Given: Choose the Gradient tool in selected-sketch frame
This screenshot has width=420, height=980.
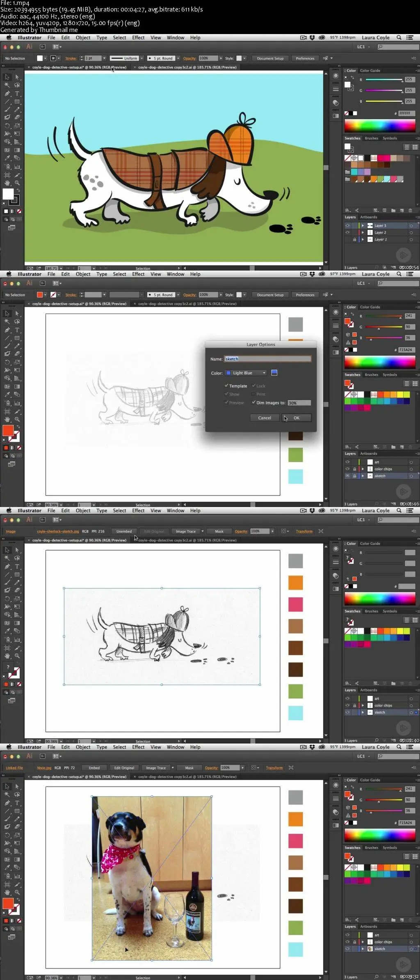Looking at the screenshot, I should click(x=17, y=623).
